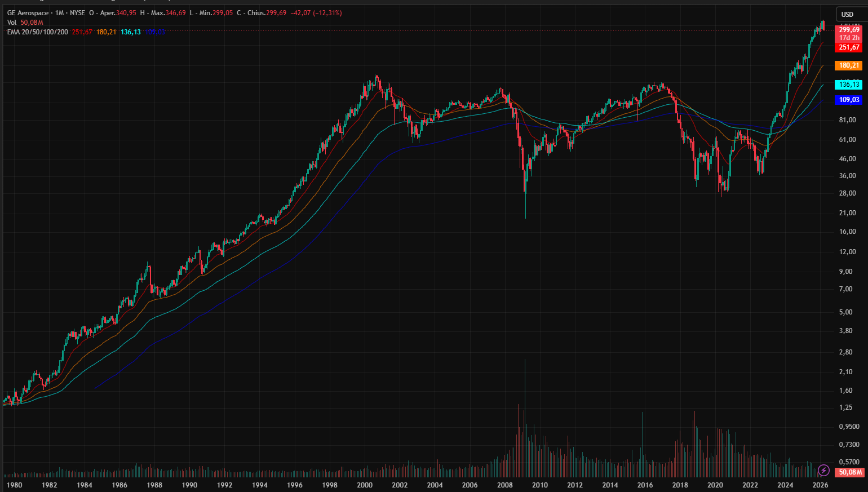Click the 17d 2h bar countdown
Image resolution: width=868 pixels, height=492 pixels.
coord(849,38)
